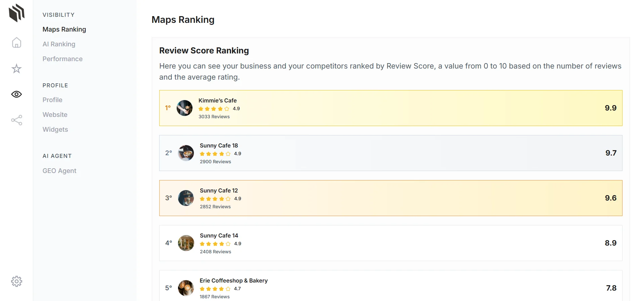Select the Sunny Cafe 18 name
This screenshot has height=301, width=644.
[219, 145]
